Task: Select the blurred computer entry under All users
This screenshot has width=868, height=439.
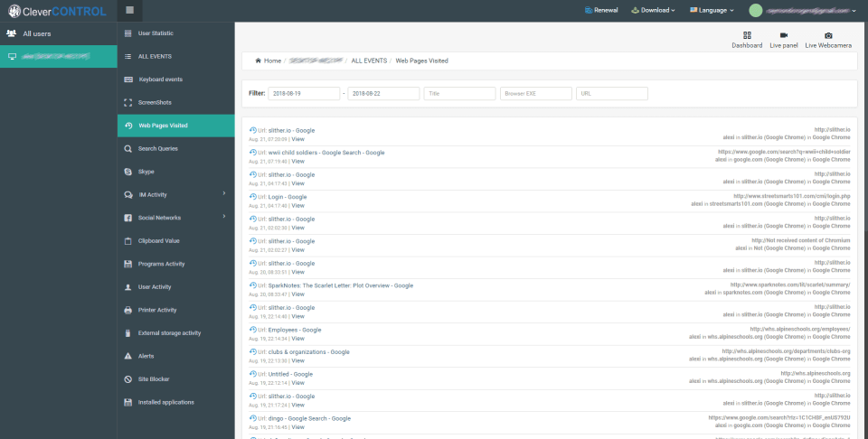Action: tap(58, 56)
